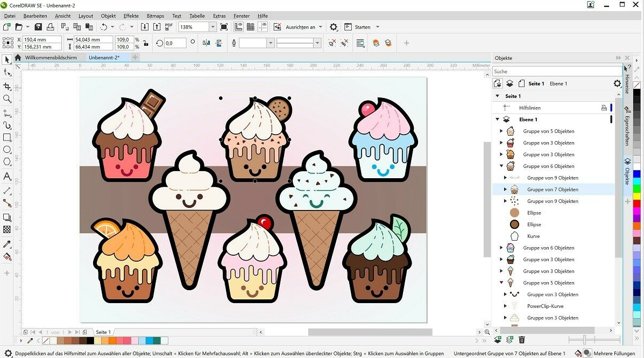Activate the Eyedropper tool
Viewport: 644px width, 358px height.
[7, 244]
